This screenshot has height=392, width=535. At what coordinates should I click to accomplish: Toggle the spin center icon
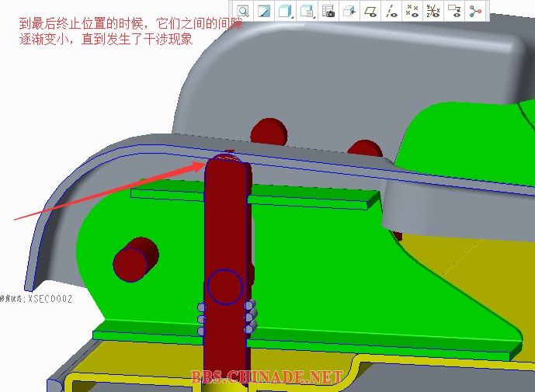click(475, 11)
